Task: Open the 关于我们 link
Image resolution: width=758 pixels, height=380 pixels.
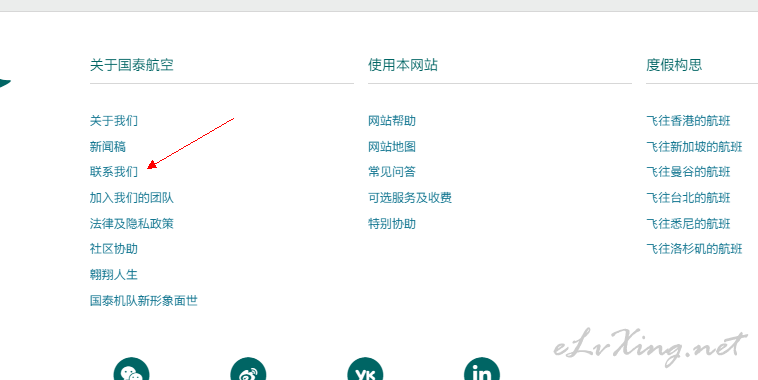Action: [114, 121]
